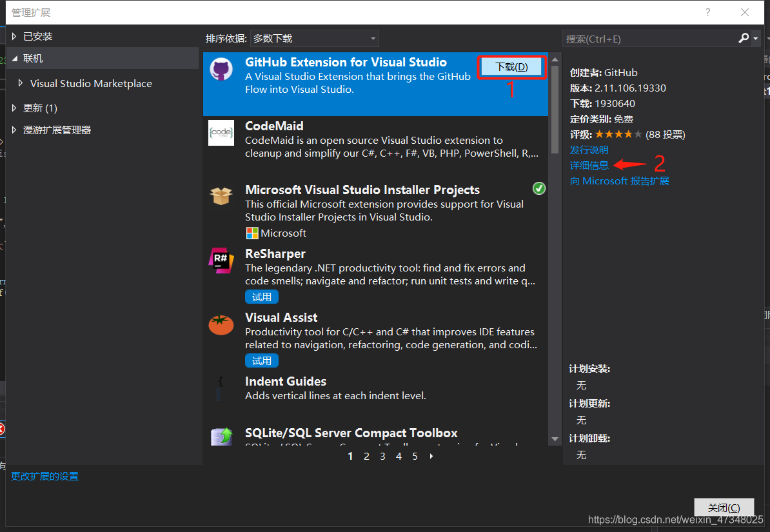This screenshot has width=770, height=532.
Task: Collapse the 联机 category
Action: pyautogui.click(x=14, y=59)
